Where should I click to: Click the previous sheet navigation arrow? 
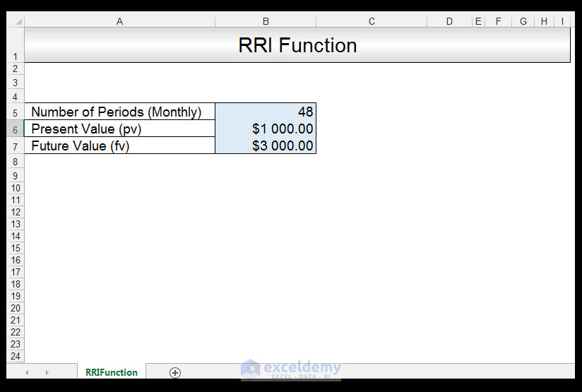27,372
